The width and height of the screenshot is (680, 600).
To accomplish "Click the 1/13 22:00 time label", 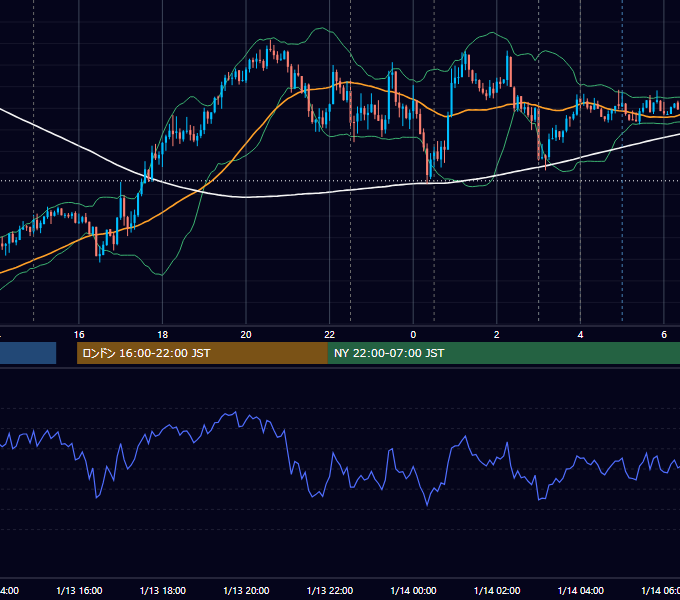I will (x=330, y=590).
